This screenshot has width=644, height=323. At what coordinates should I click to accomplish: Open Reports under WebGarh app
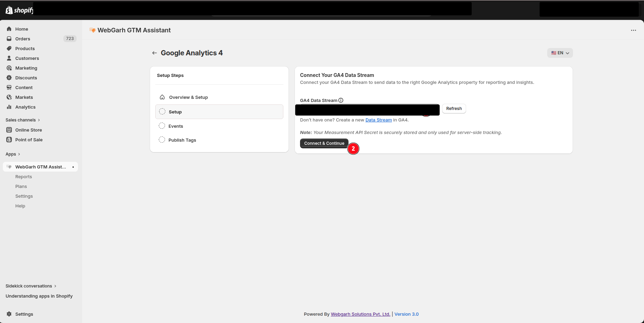pos(24,176)
